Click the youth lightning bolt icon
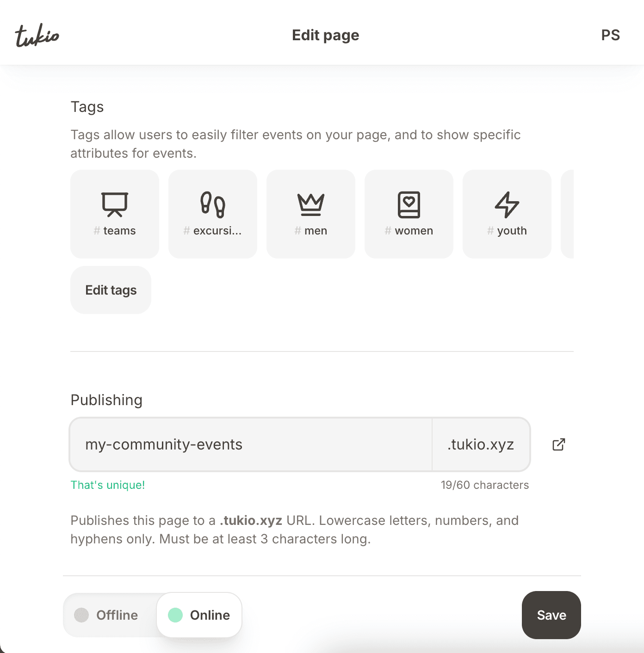 pos(507,204)
